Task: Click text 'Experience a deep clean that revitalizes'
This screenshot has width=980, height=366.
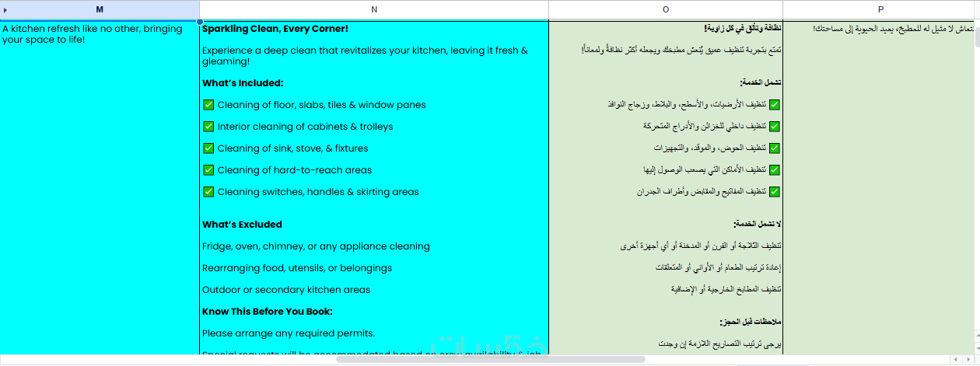Action: click(x=365, y=55)
